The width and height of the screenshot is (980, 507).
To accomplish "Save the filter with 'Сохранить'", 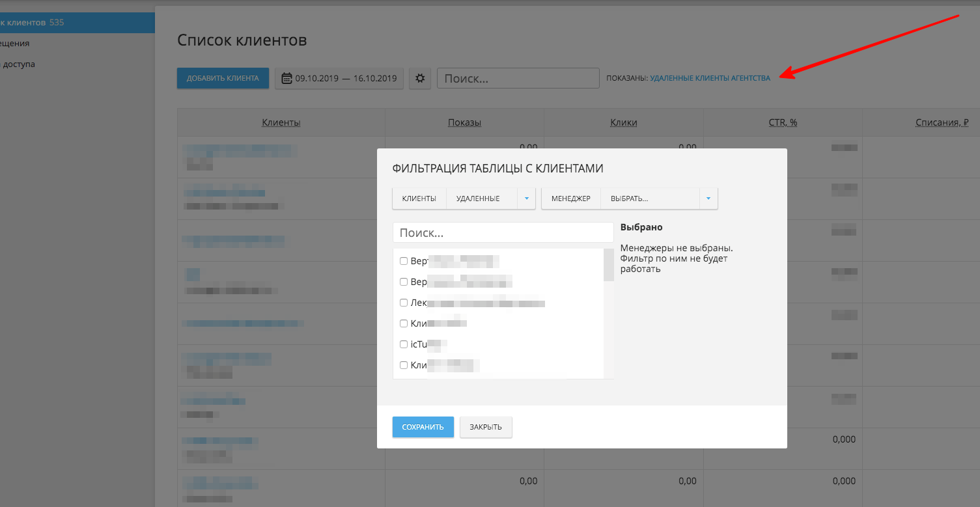I will (x=423, y=427).
